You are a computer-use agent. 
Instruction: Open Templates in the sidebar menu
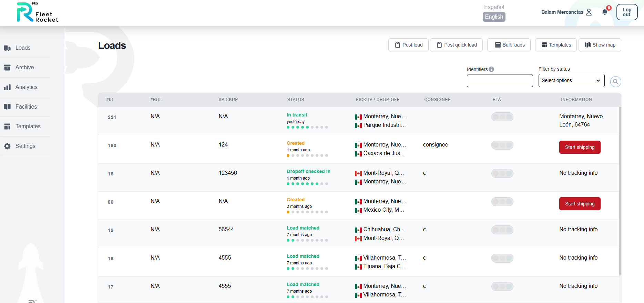(28, 127)
